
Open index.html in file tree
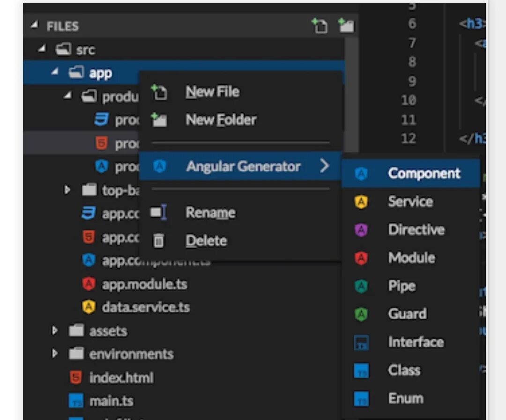tap(121, 377)
